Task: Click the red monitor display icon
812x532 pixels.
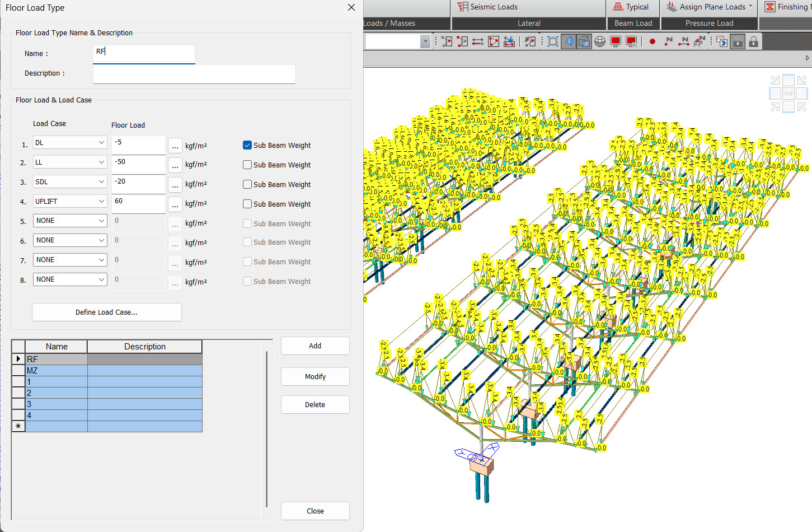Action: tap(616, 41)
